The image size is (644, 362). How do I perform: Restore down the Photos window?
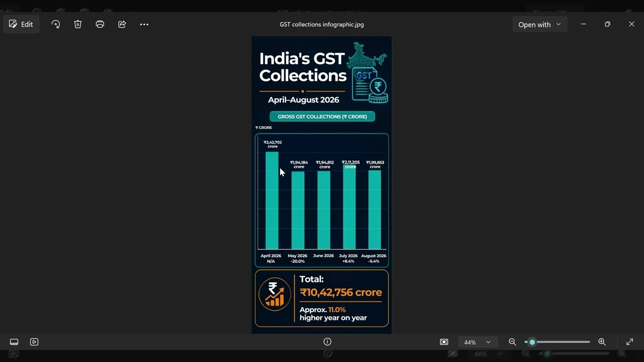[608, 24]
